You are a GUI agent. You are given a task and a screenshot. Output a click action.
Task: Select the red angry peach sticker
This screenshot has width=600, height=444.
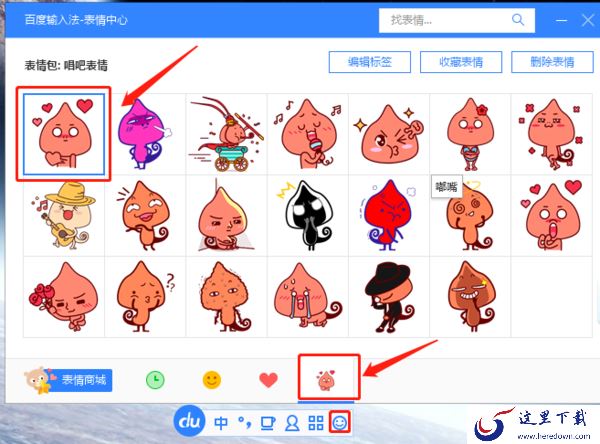click(389, 215)
